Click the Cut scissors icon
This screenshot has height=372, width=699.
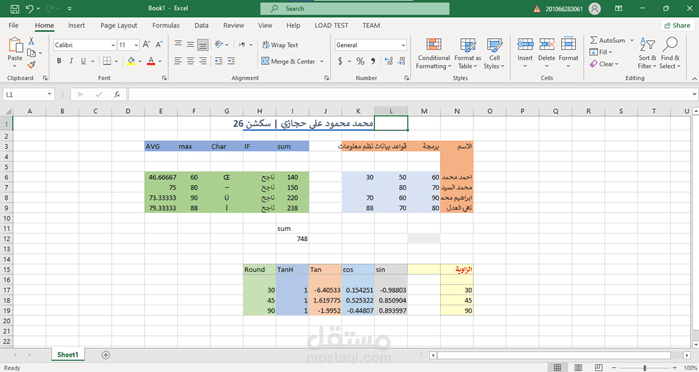click(31, 41)
